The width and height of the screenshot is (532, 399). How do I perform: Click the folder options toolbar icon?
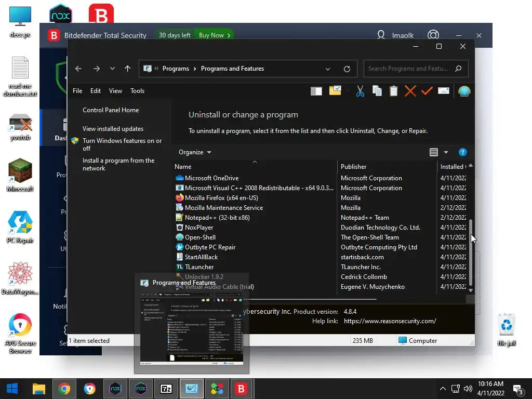coord(335,90)
